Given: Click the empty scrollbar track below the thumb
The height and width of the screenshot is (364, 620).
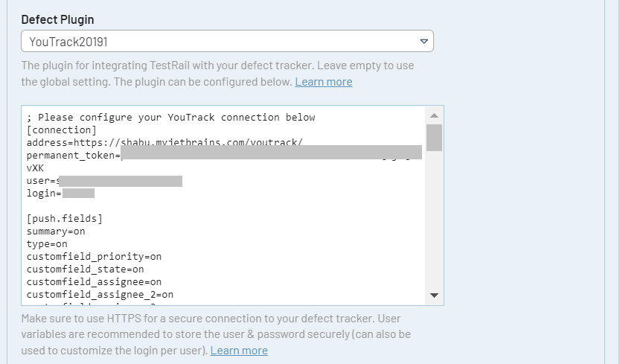Looking at the screenshot, I should pyautogui.click(x=435, y=223).
